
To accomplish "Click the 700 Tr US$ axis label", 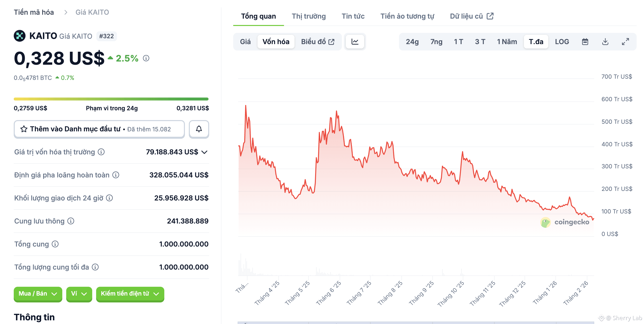I will click(617, 77).
